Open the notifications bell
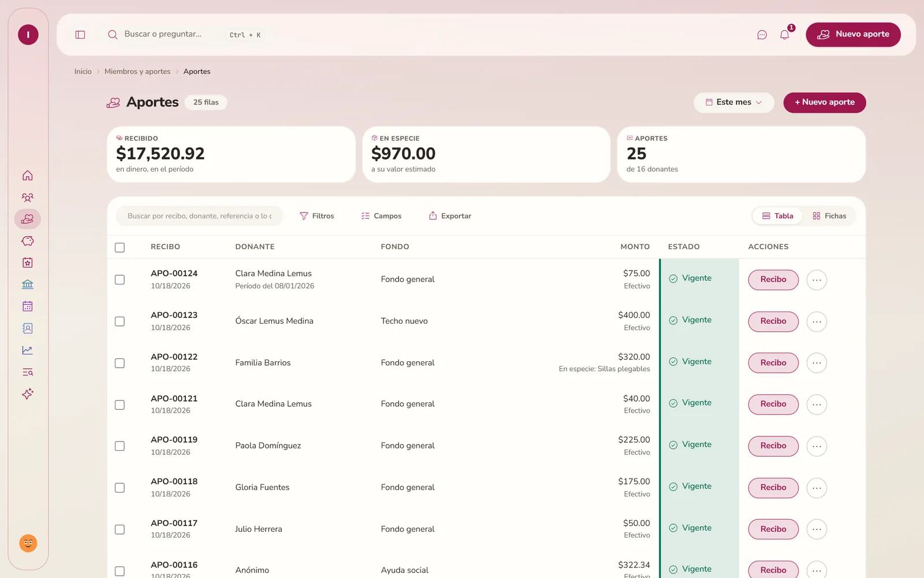This screenshot has height=578, width=924. 784,35
